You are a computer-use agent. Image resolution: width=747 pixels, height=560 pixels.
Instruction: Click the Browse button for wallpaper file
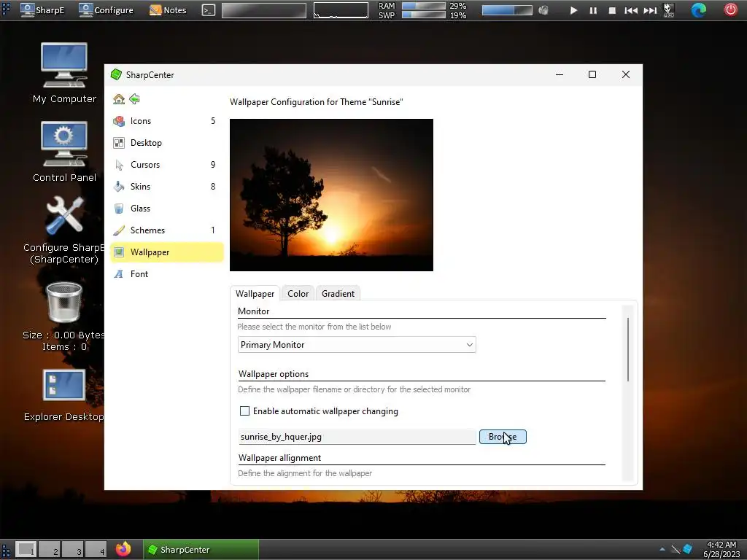pos(503,437)
